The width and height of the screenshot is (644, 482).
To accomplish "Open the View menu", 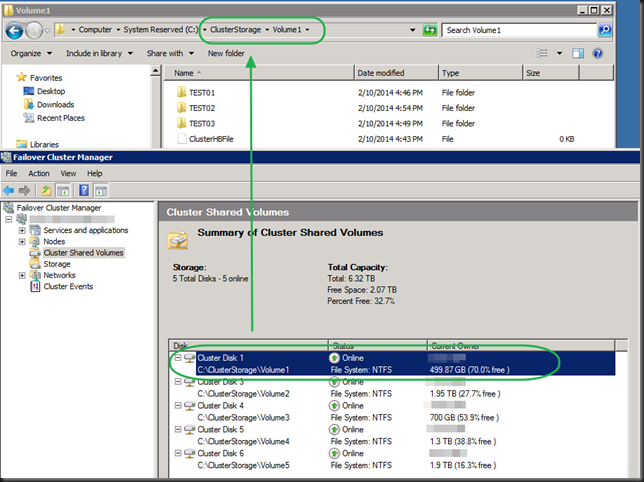I will [x=68, y=174].
